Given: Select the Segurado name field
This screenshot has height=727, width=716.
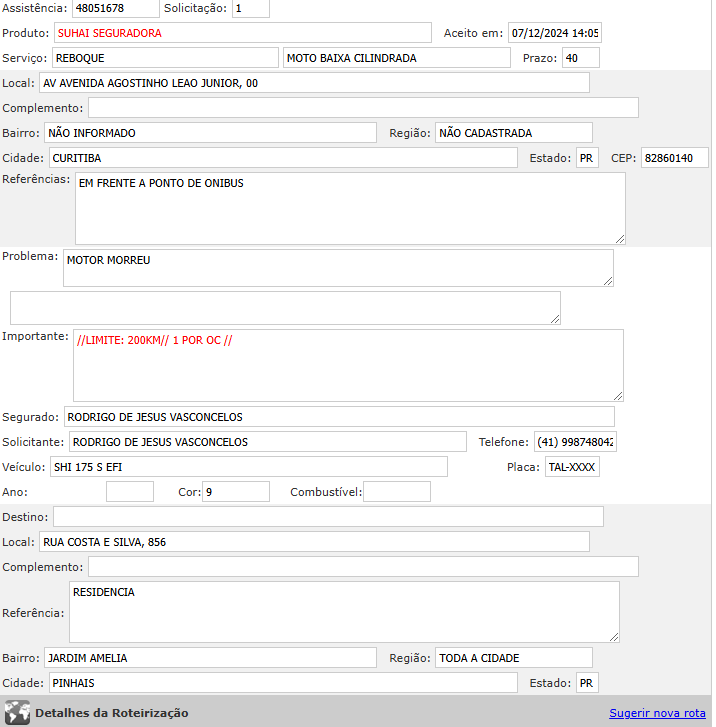Looking at the screenshot, I should point(339,417).
